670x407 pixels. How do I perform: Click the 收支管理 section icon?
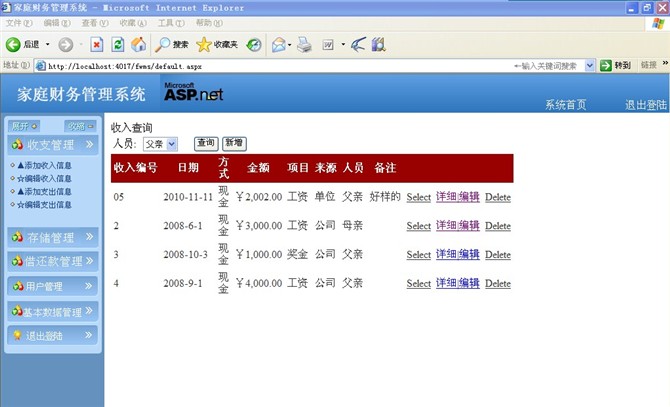pyautogui.click(x=17, y=145)
